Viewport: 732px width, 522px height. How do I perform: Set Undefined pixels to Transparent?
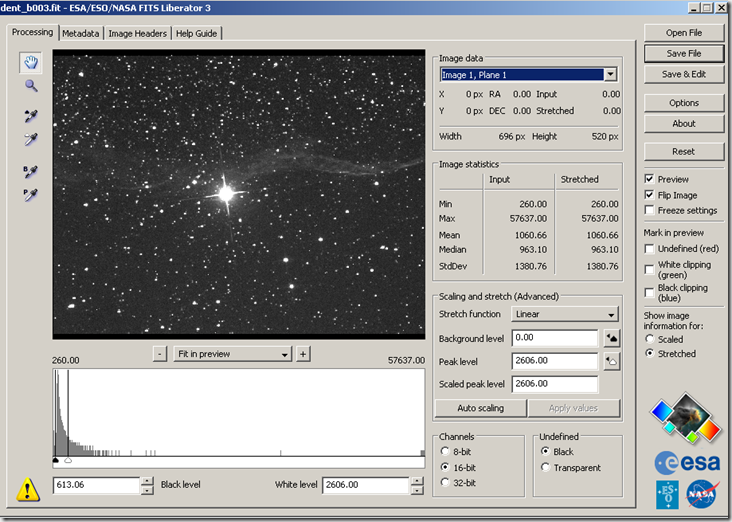pyautogui.click(x=545, y=467)
